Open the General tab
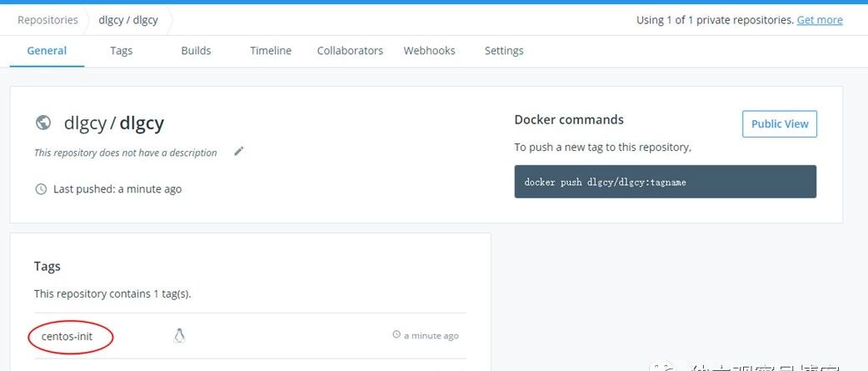The image size is (868, 371). (47, 51)
